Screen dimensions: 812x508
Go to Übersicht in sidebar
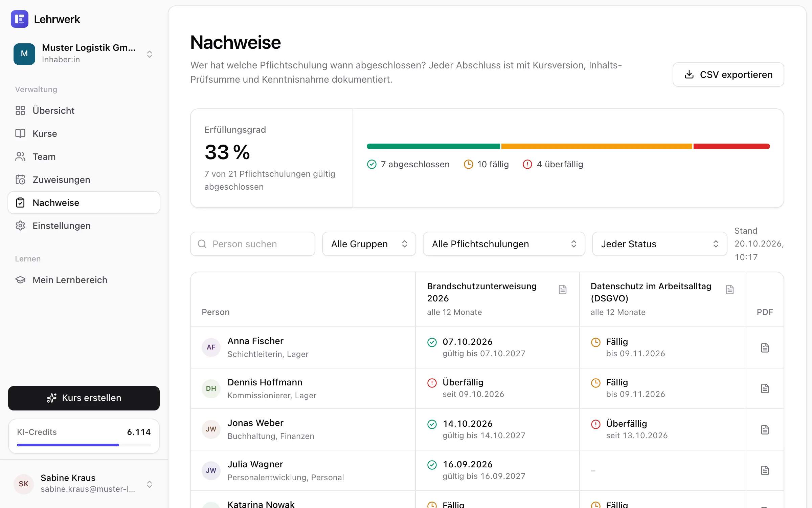[x=84, y=110]
